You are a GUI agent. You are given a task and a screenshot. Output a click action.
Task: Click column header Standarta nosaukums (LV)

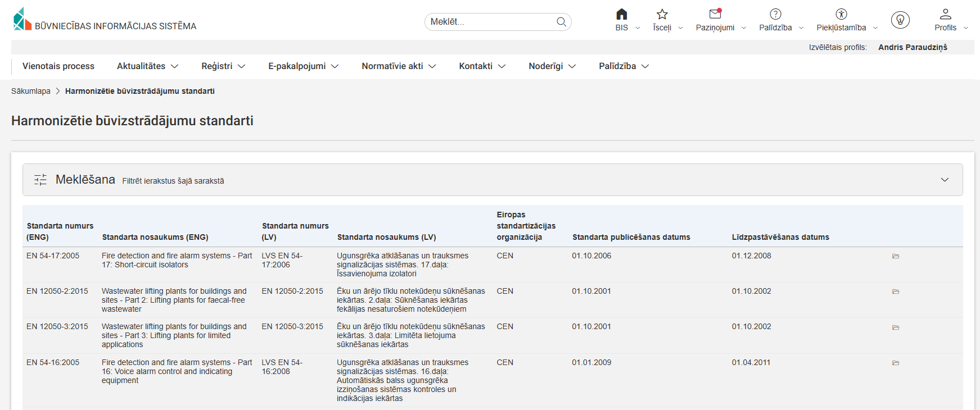pos(386,237)
